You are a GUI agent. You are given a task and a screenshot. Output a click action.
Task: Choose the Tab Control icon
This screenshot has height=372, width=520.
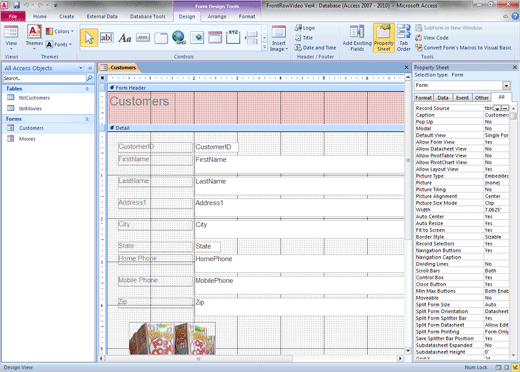click(x=161, y=38)
